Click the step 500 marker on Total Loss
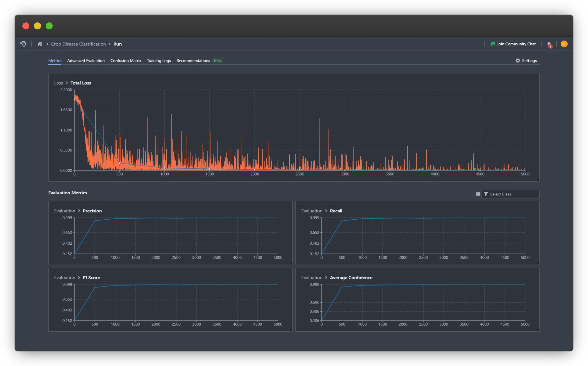 [120, 163]
